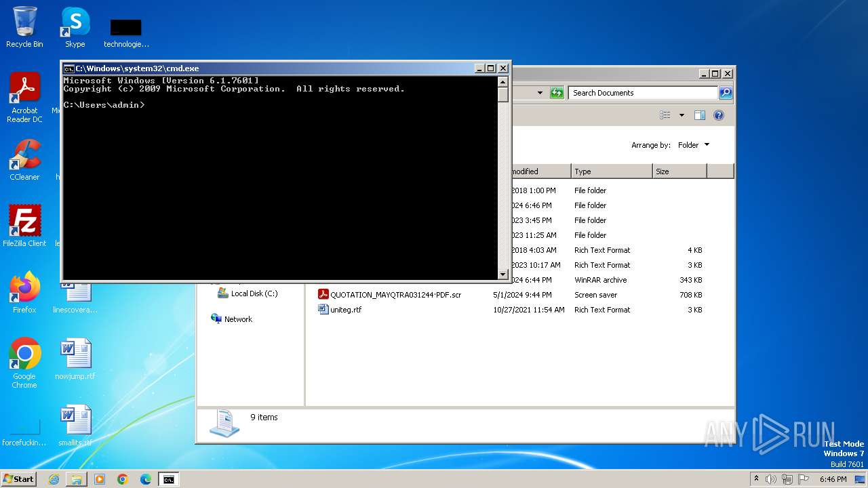Click the Search Documents field

coord(643,93)
